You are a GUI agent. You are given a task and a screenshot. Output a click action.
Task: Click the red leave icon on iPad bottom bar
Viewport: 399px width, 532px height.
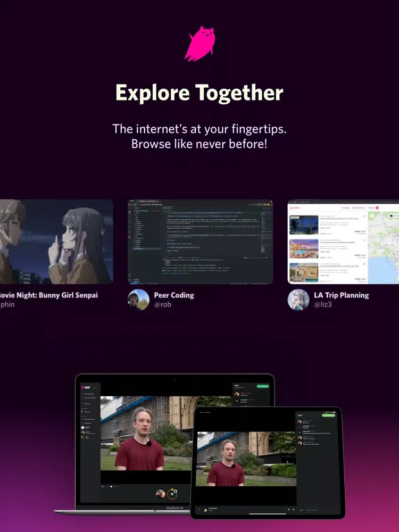click(199, 509)
